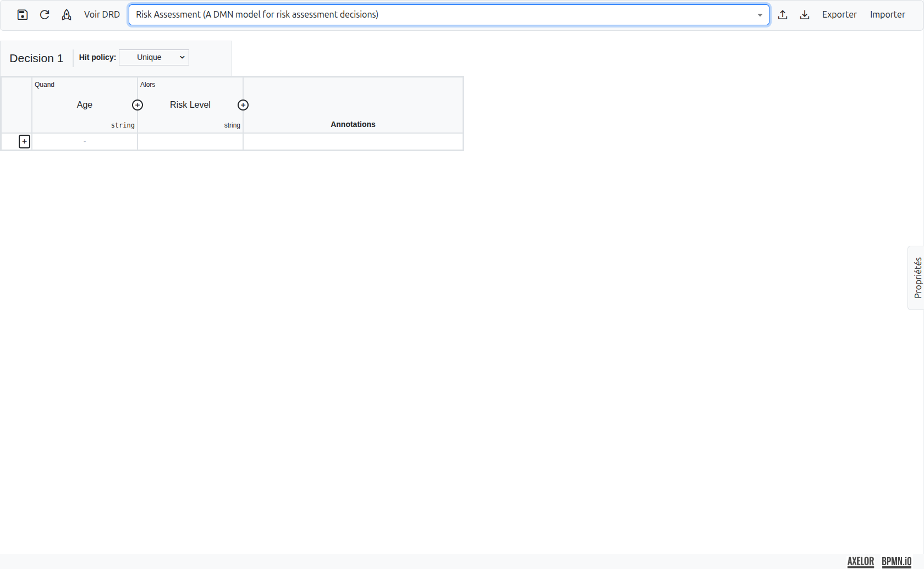
Task: Change the string type under Age column
Action: (123, 125)
